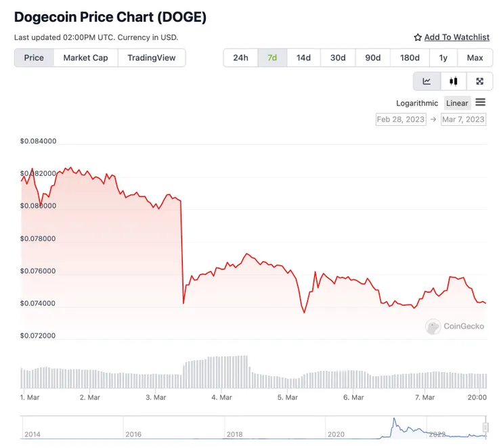Viewport: 501px width, 448px height.
Task: Toggle Linear scale
Action: coord(457,103)
